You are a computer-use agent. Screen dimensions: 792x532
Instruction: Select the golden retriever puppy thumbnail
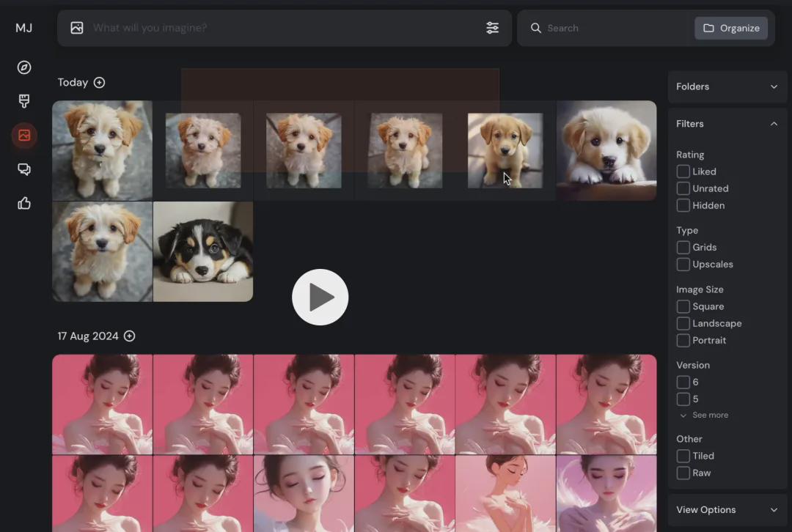point(505,150)
